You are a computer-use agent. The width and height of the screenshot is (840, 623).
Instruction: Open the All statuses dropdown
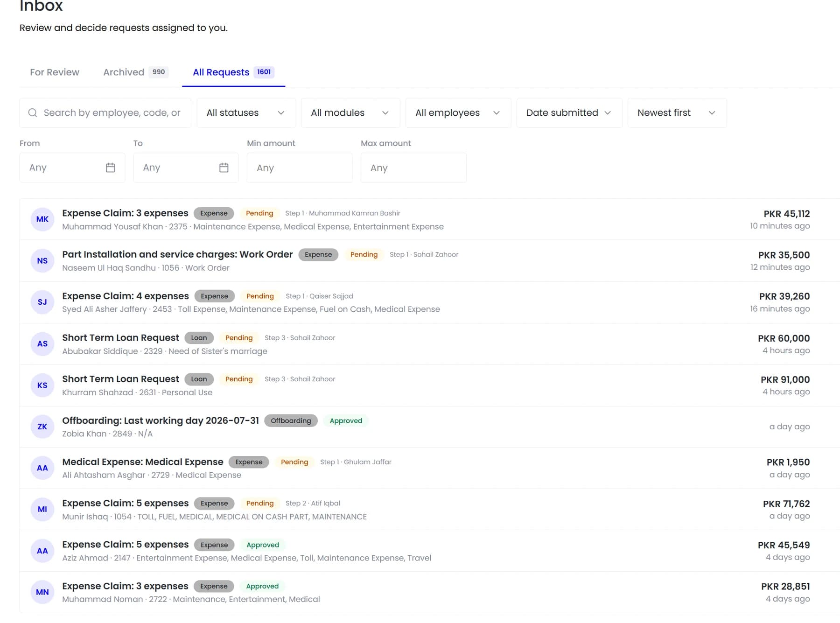246,113
